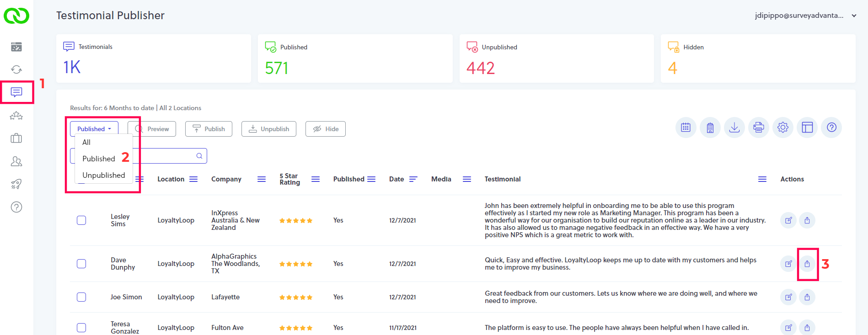Open the Location column menu
The image size is (868, 335).
pyautogui.click(x=193, y=179)
